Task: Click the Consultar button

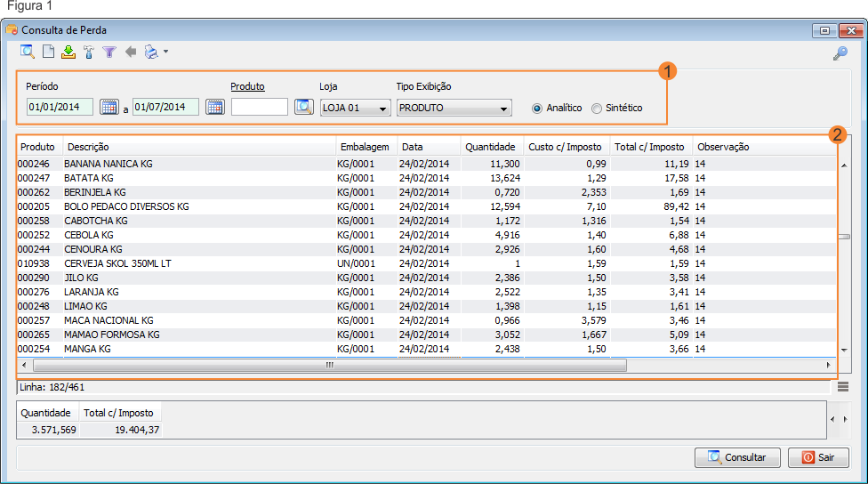Action: [737, 457]
